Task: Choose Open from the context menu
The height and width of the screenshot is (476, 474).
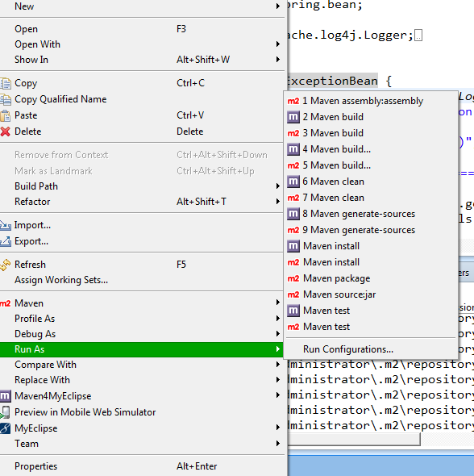Action: tap(141, 29)
